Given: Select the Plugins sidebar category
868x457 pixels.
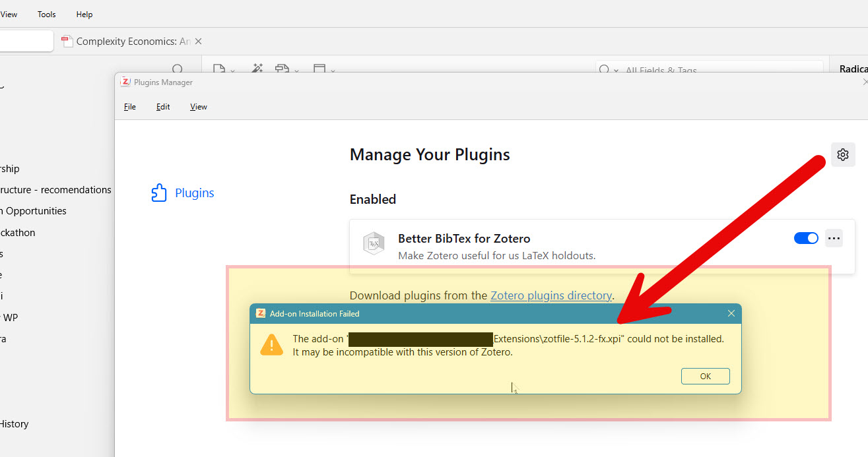Looking at the screenshot, I should 183,193.
